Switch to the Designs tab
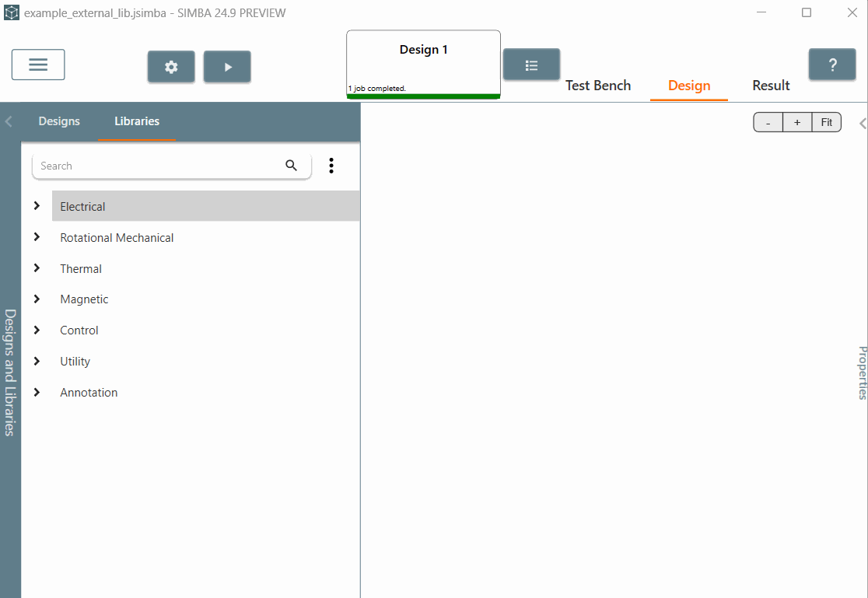The height and width of the screenshot is (598, 868). tap(59, 121)
